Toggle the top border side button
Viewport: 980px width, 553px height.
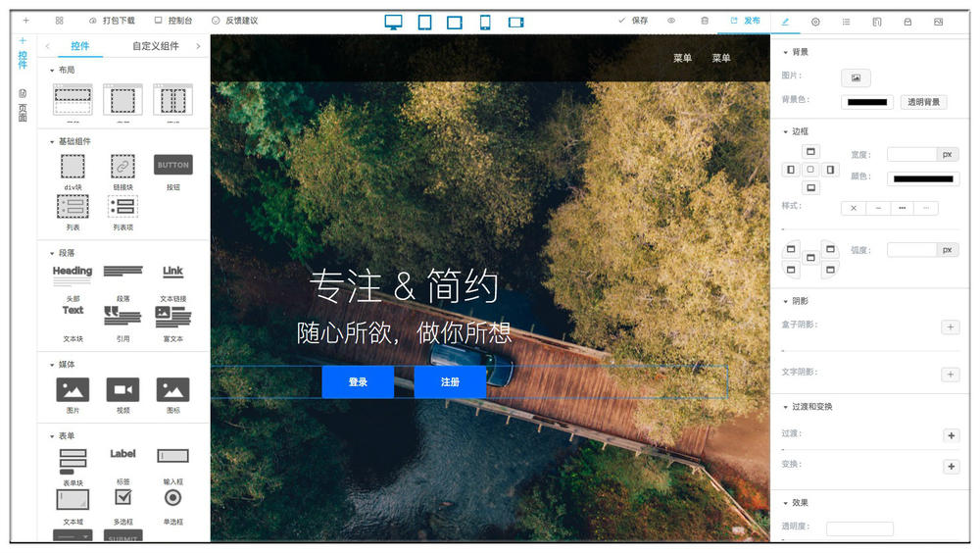pos(810,151)
